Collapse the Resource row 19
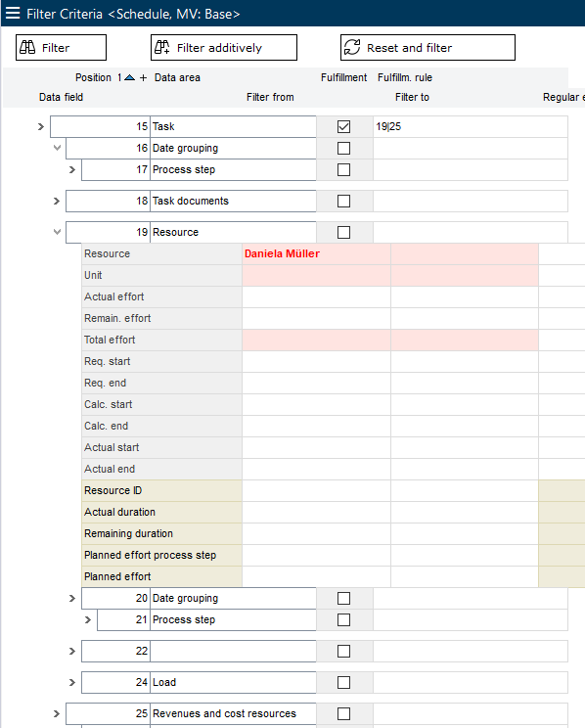This screenshot has width=585, height=728. coord(57,232)
